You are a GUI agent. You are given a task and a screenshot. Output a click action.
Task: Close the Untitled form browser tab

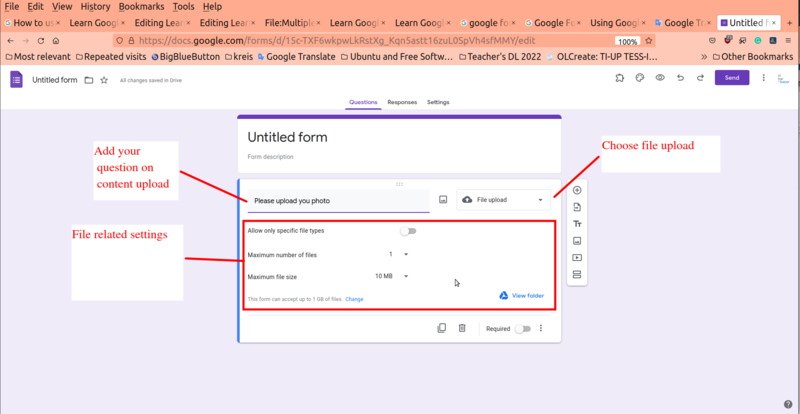[774, 23]
